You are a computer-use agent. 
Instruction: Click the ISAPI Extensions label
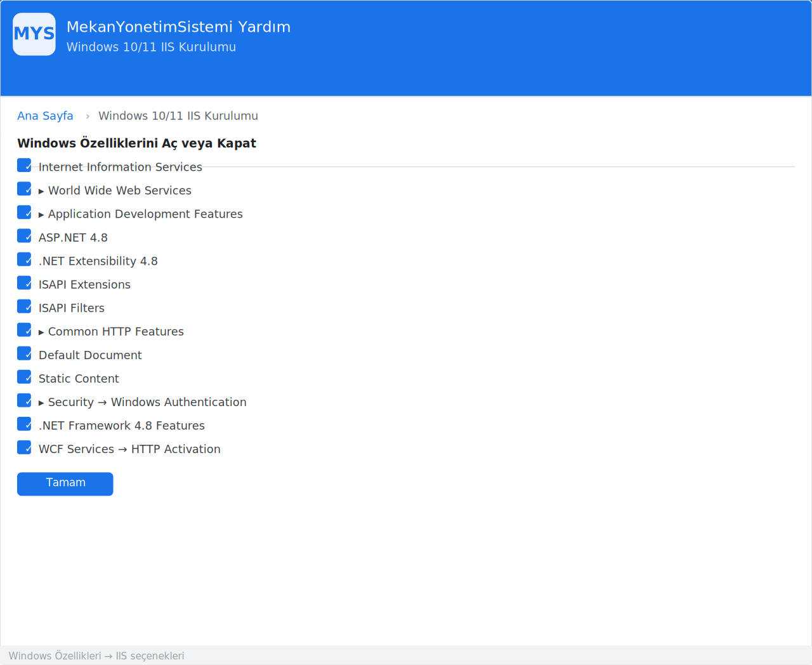coord(84,284)
